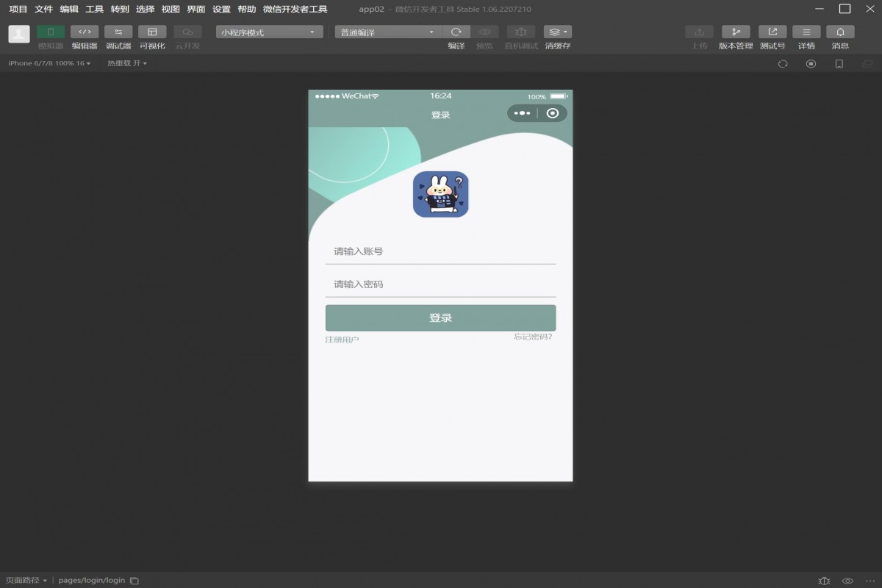
Task: Open the 编辑器 (editor) panel
Action: 85,32
